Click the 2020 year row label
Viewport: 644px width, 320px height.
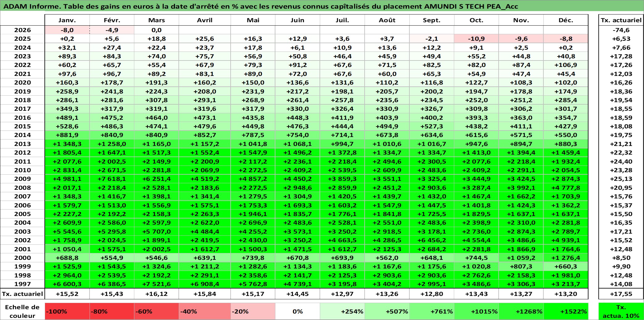tap(23, 82)
